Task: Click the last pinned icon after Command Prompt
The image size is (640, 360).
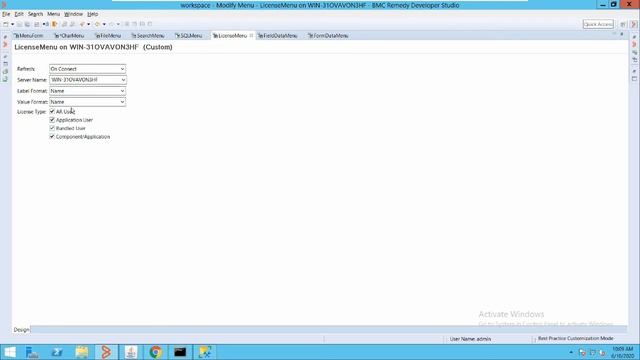Action: click(x=205, y=352)
